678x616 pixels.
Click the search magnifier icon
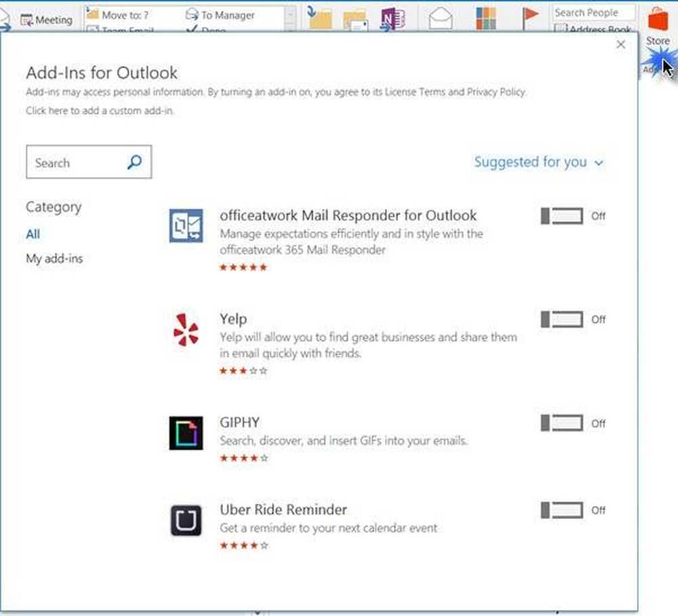point(135,162)
